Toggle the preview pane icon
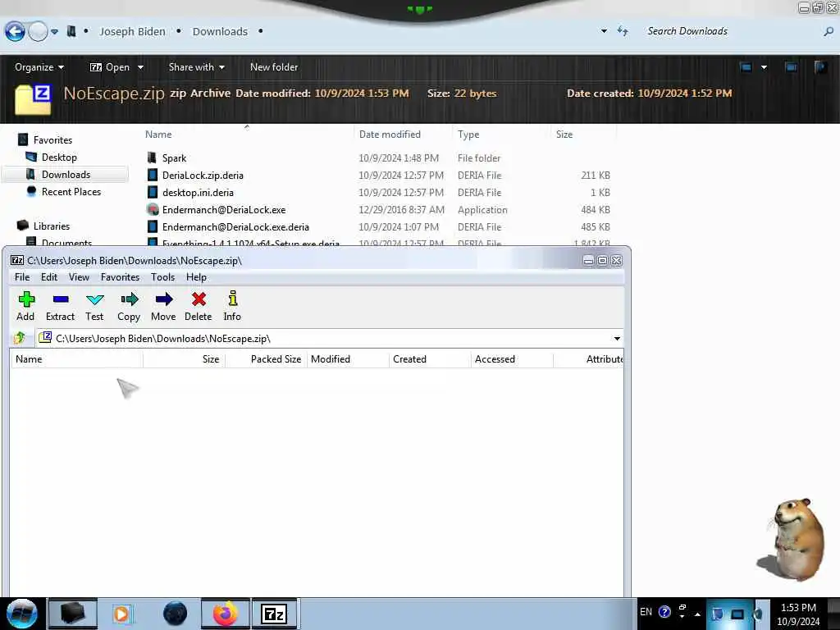The image size is (840, 630). click(x=791, y=67)
